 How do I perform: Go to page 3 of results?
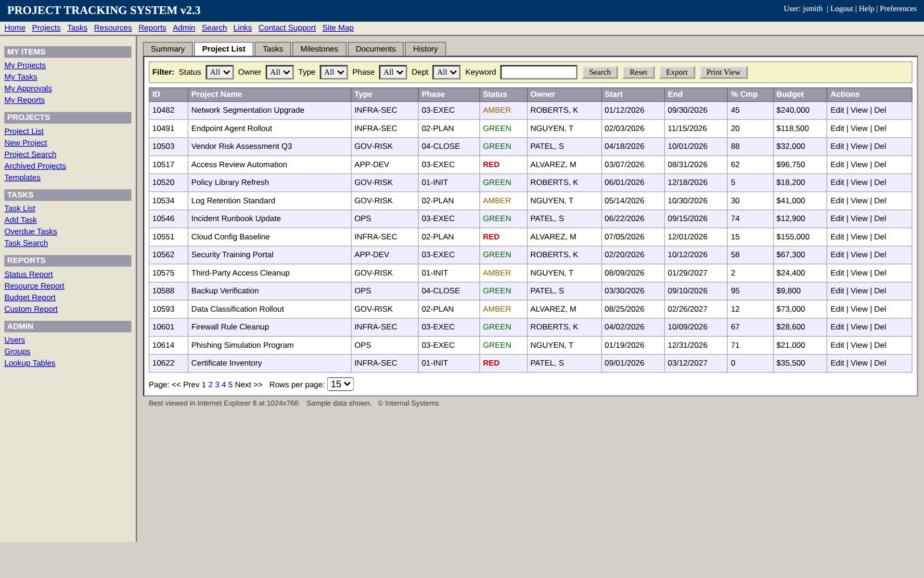pyautogui.click(x=217, y=384)
